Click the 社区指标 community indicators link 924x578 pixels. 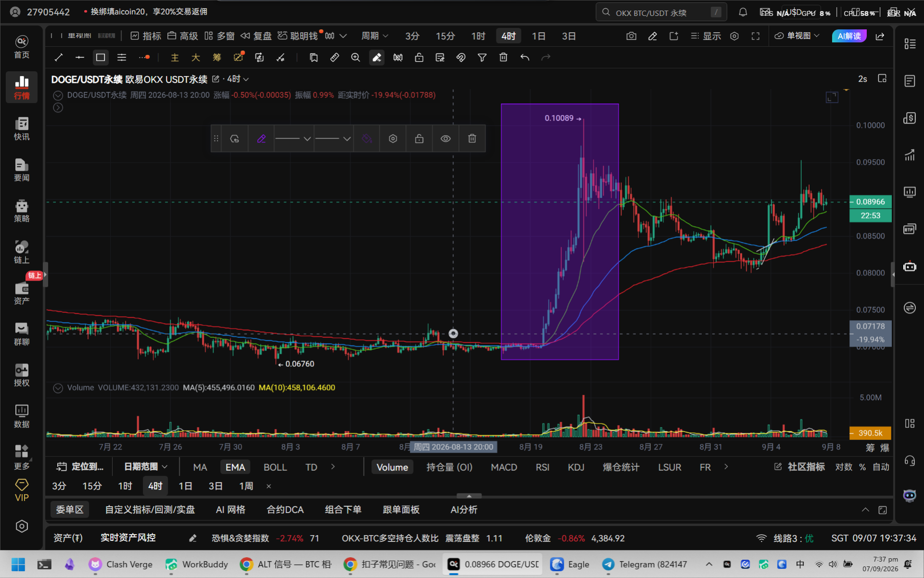pos(799,467)
